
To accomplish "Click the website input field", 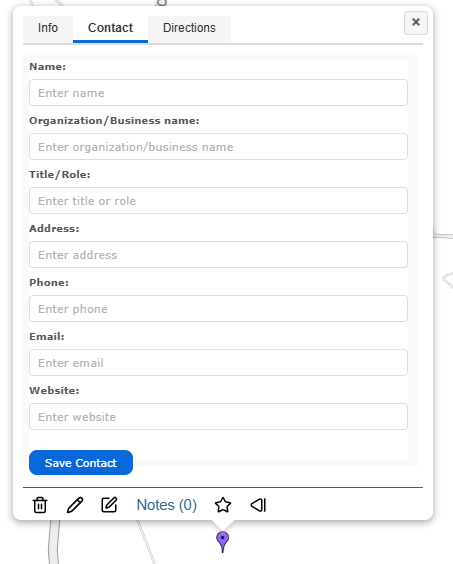I will [x=218, y=417].
